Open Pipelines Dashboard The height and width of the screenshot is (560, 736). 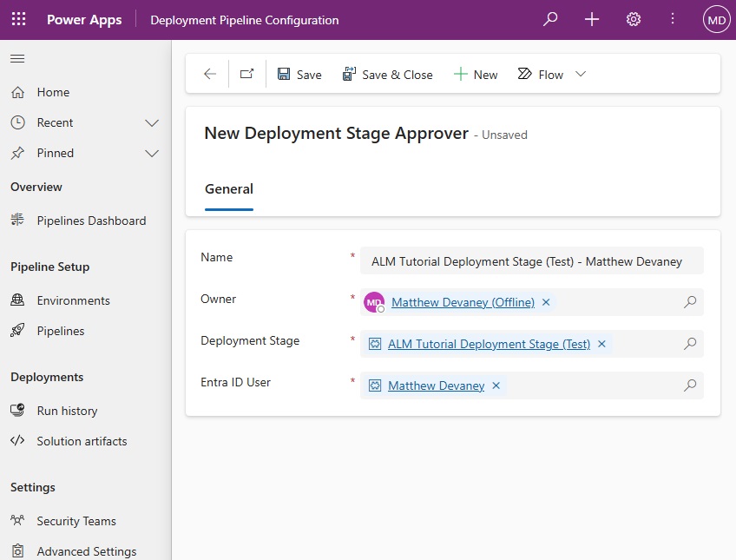point(91,221)
